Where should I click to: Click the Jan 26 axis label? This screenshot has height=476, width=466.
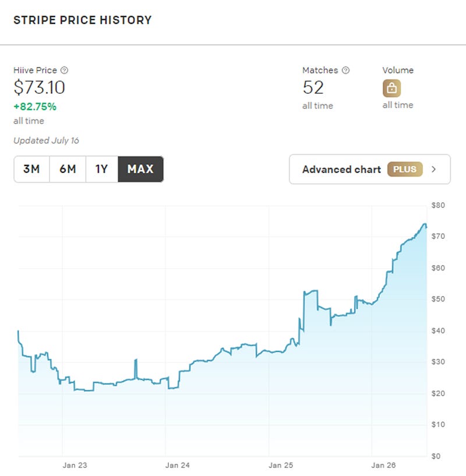tap(383, 465)
